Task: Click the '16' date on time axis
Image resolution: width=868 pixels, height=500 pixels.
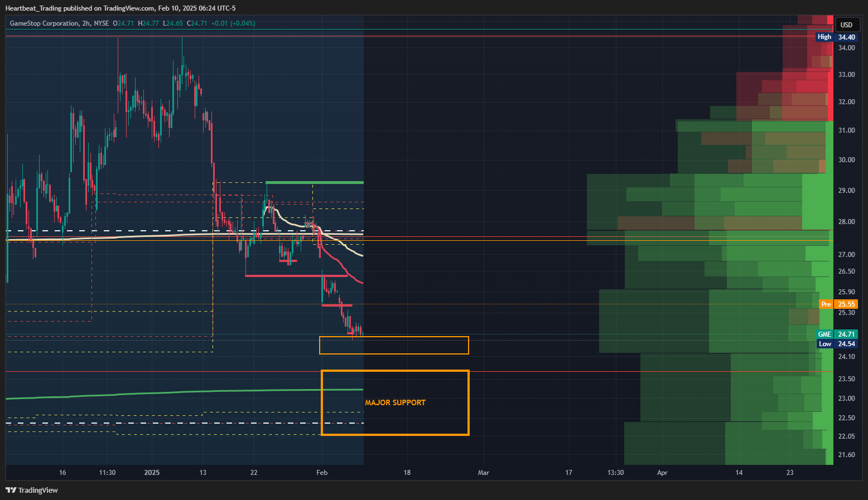Action: (62, 473)
